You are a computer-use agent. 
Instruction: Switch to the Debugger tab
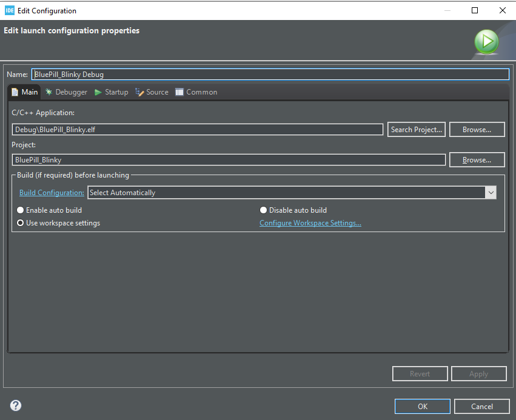tap(66, 92)
